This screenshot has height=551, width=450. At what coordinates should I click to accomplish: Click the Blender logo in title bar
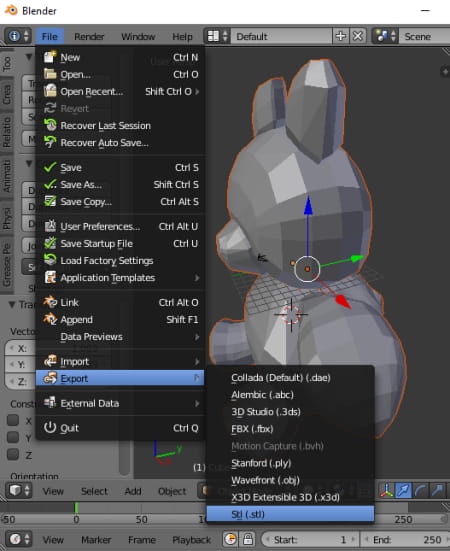click(11, 11)
